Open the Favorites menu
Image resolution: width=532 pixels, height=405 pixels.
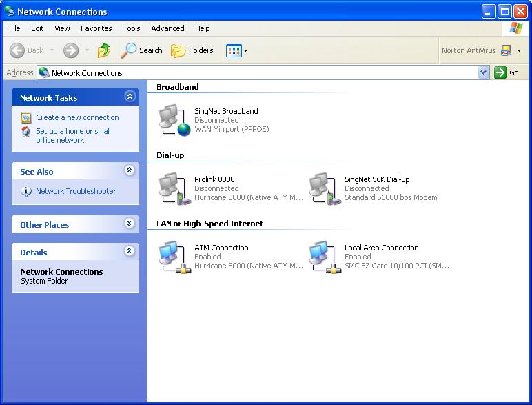(96, 28)
